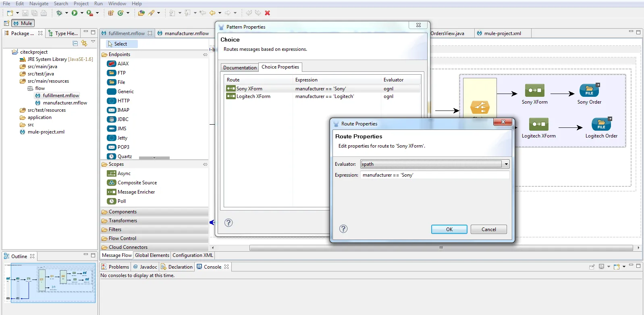Click the Open Type folder icon
Screen dimensions: 644x315
click(141, 13)
